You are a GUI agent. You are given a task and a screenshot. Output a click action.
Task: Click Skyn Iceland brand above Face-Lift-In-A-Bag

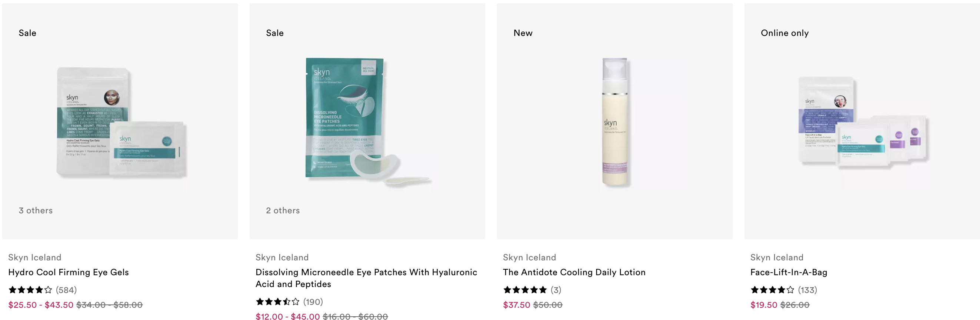pos(777,257)
